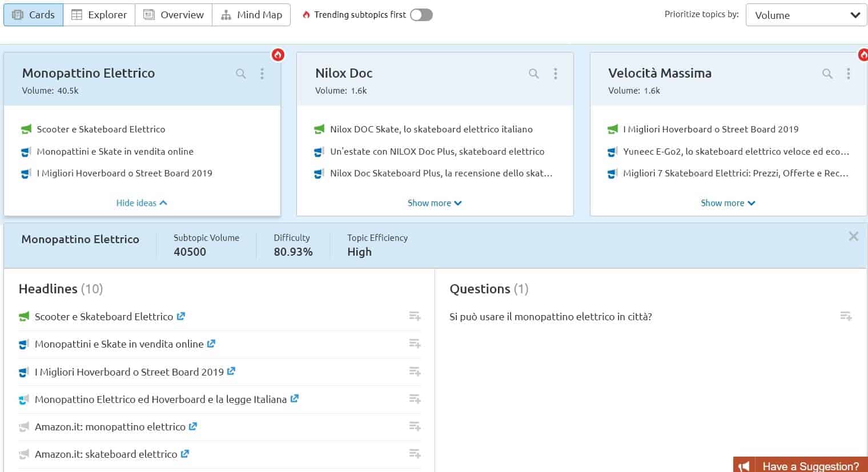Click the Monopattino Elettrico card title
The image size is (868, 472).
89,73
